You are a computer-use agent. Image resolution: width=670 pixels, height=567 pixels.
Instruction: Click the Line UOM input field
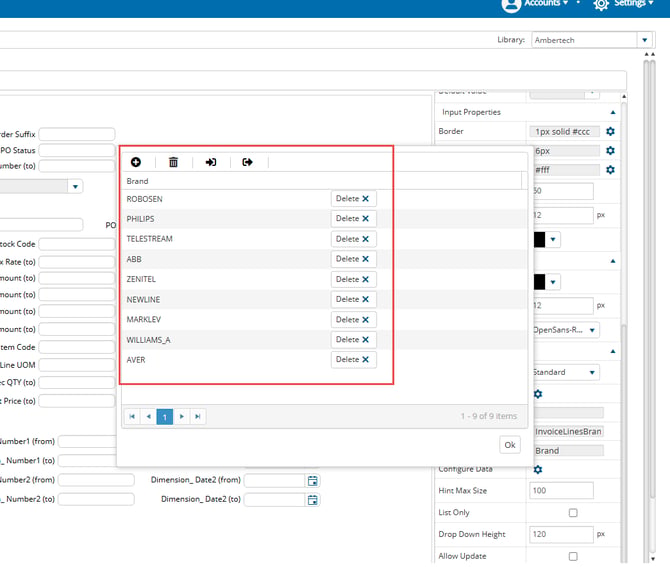click(x=77, y=365)
